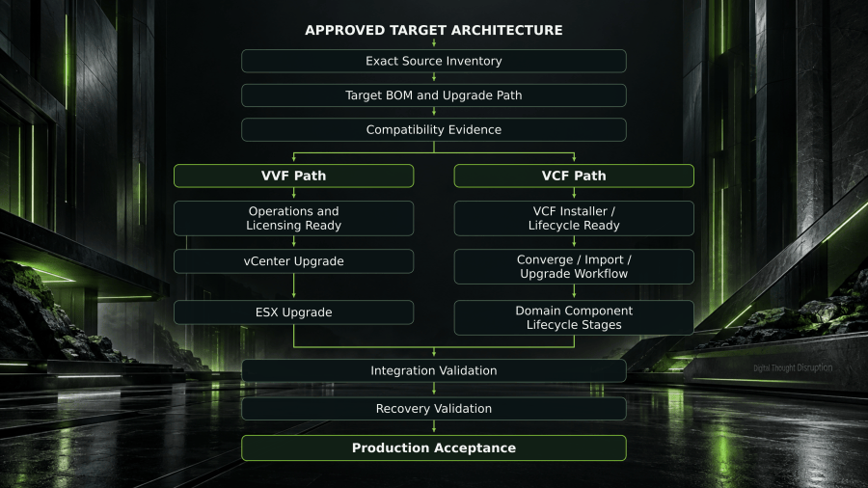
Task: Select 'Operations and Licensing Ready' step
Action: [x=293, y=218]
